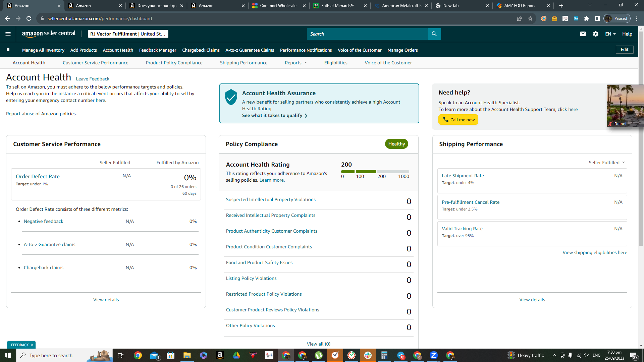644x362 pixels.
Task: Open the Calculator app in the taskbar
Action: 384,355
